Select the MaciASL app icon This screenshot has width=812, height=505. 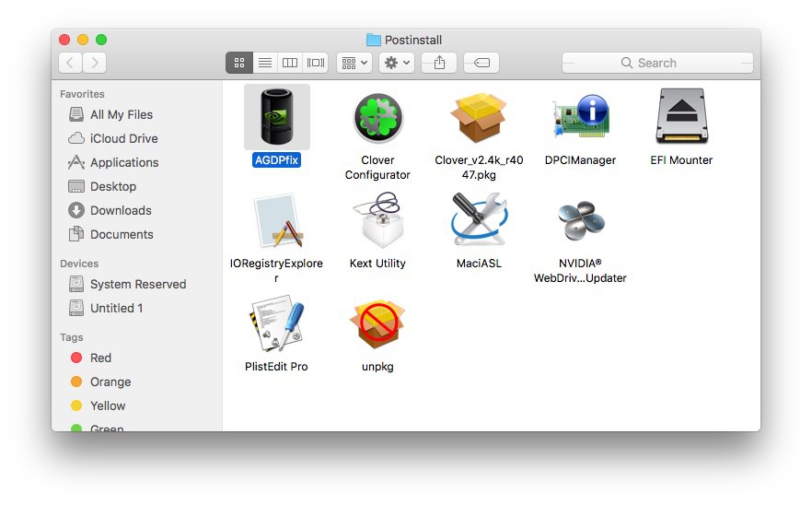coord(479,220)
